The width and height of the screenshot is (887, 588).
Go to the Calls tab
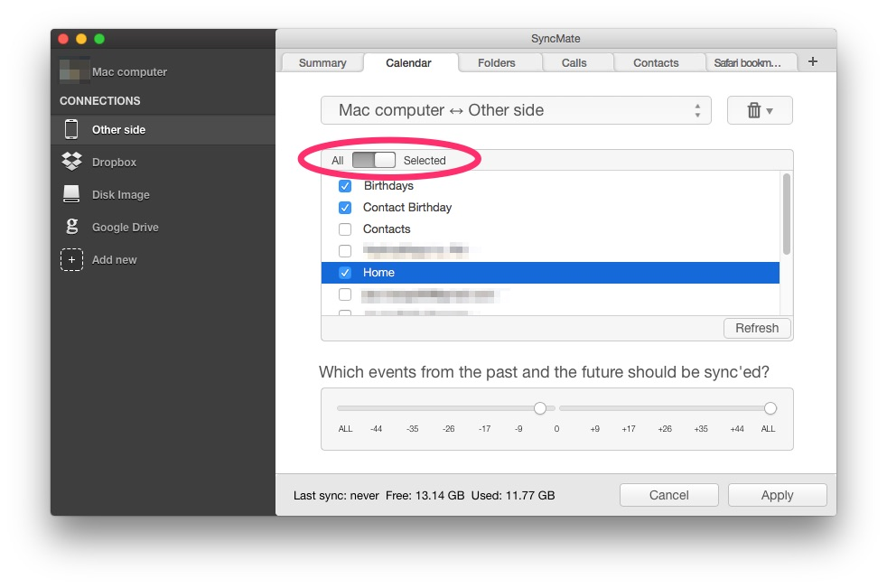(x=574, y=63)
